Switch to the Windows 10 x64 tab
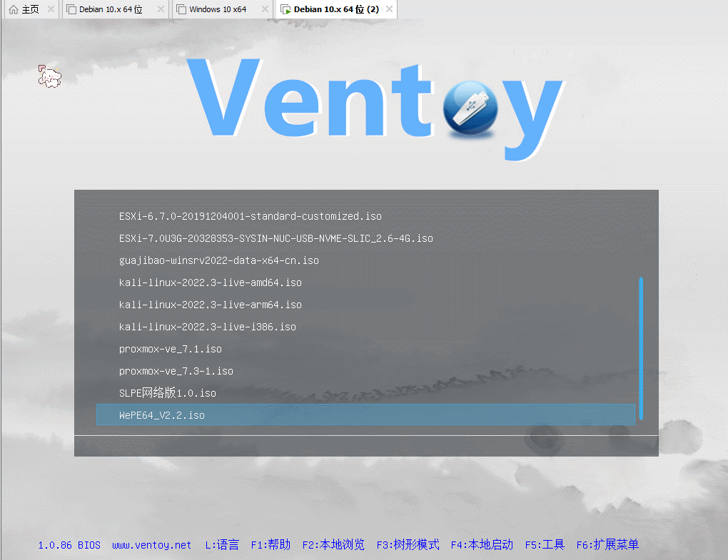This screenshot has width=728, height=560. point(222,9)
